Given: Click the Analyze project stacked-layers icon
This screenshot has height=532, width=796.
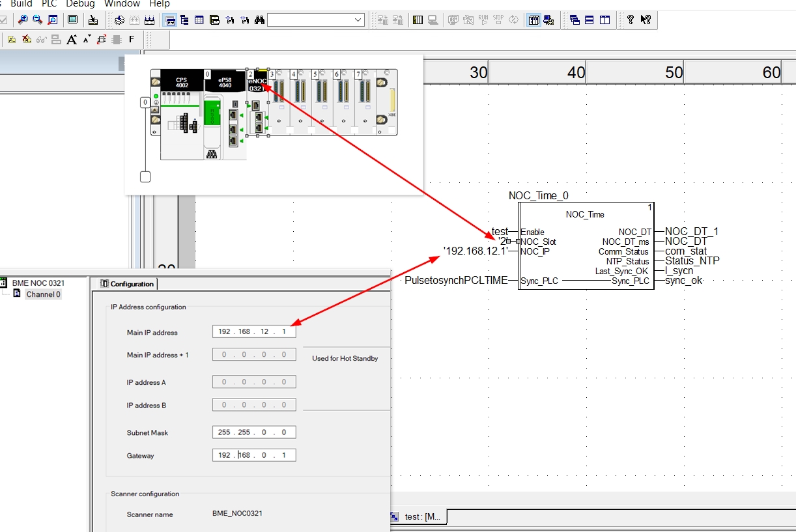Looking at the screenshot, I should 119,20.
